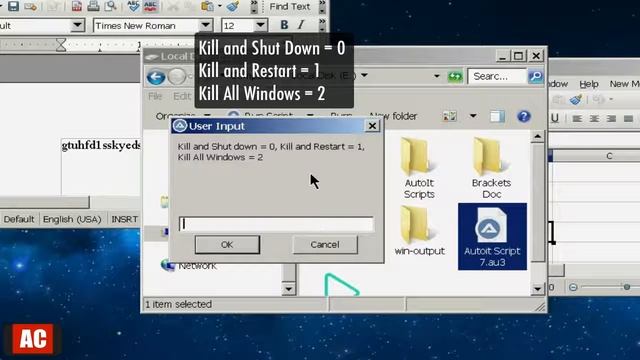Run the Spelling and Grammar check icon
Viewport: 640px width, 360px height.
[x=133, y=6]
